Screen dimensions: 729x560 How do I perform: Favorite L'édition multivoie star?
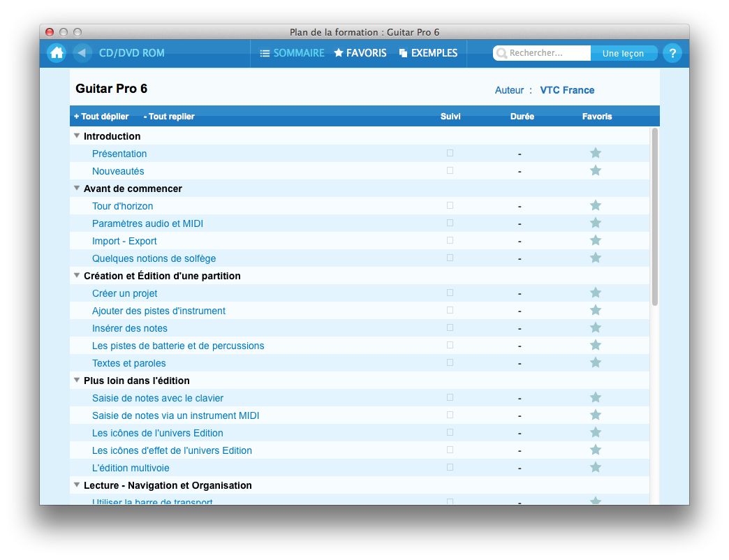coord(596,467)
